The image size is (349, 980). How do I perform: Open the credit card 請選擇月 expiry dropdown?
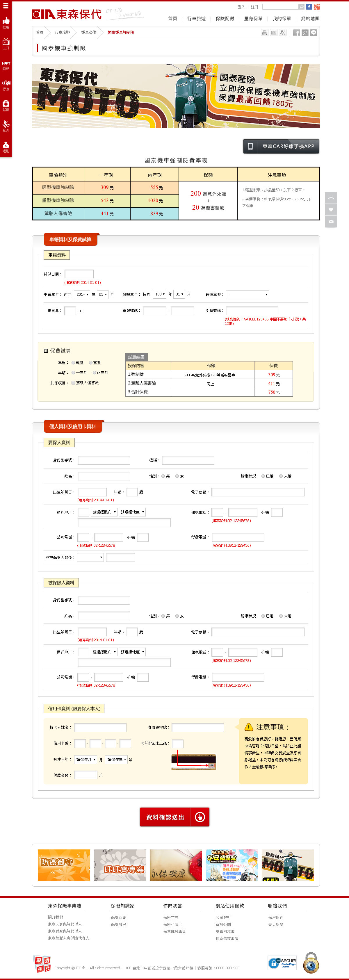86,760
